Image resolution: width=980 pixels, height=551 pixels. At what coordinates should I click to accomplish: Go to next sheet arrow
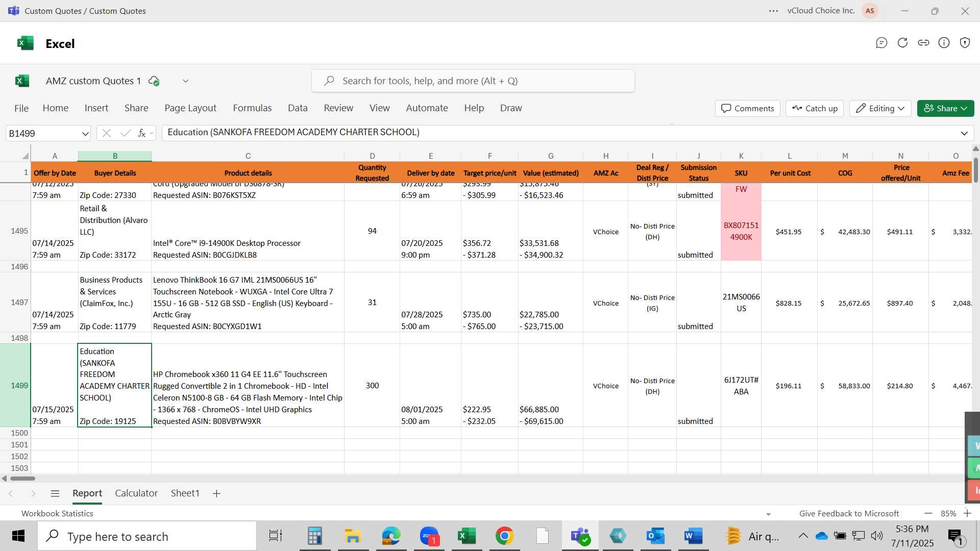coord(33,493)
